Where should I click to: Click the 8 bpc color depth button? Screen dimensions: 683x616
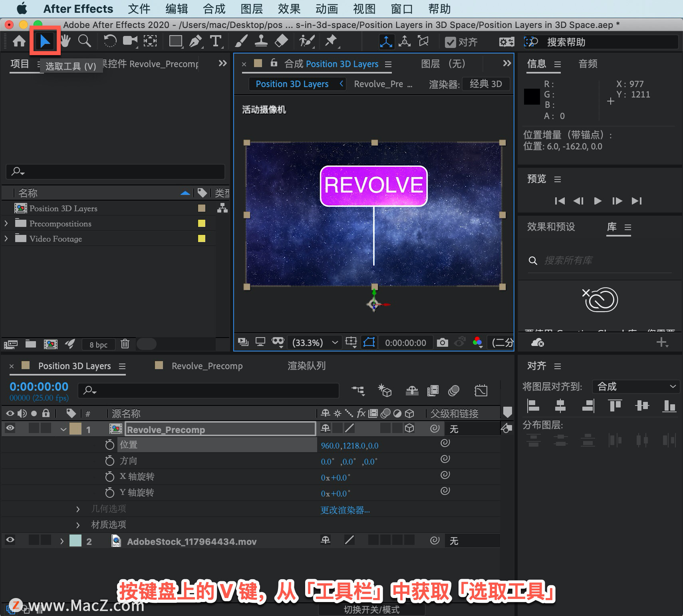[98, 344]
